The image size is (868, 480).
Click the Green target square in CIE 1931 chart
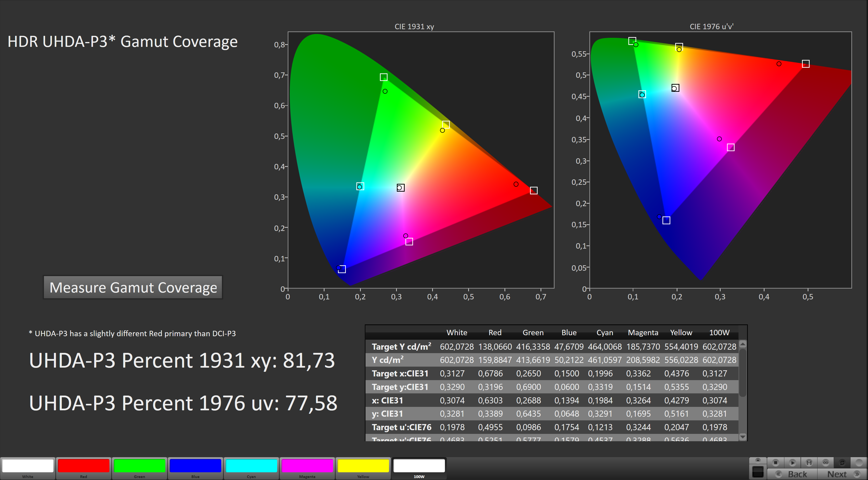point(383,77)
